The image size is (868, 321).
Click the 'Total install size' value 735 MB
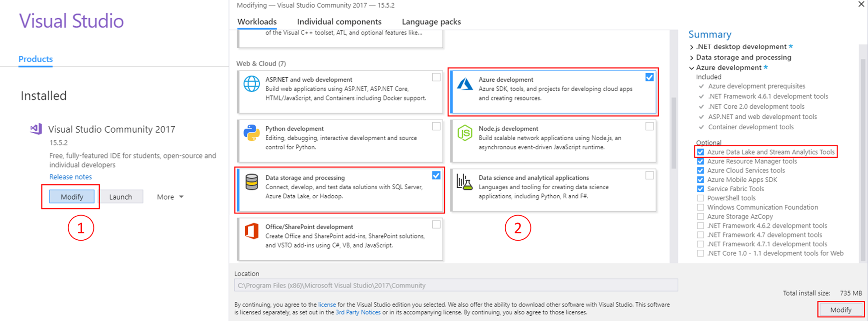coord(851,293)
